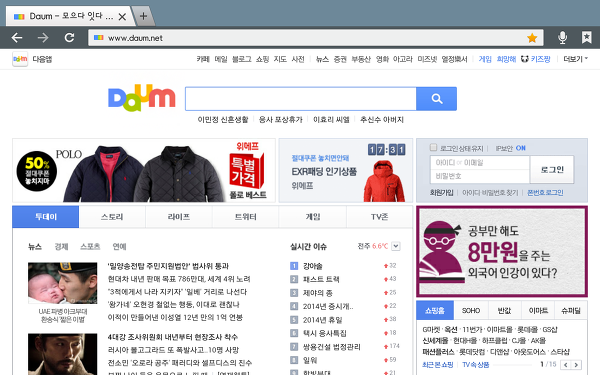Select the 스포츠 news category
The image size is (600, 375).
coord(90,246)
